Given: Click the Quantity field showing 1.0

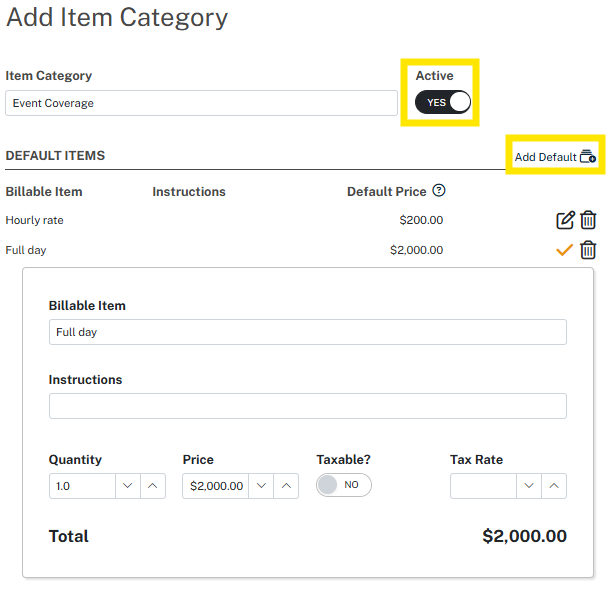Looking at the screenshot, I should 82,486.
